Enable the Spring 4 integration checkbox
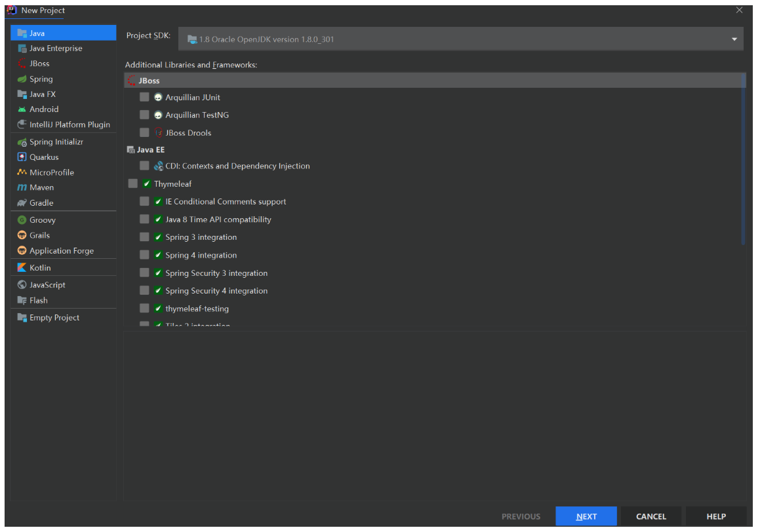This screenshot has width=760, height=532. 144,255
